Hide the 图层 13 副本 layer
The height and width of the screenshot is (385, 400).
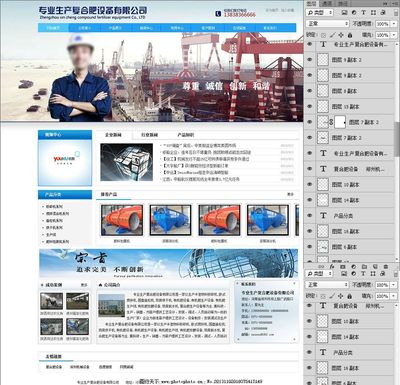click(310, 107)
